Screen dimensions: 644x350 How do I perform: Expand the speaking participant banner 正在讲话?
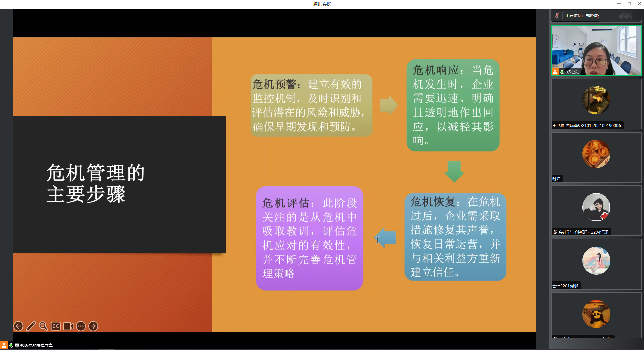click(582, 15)
